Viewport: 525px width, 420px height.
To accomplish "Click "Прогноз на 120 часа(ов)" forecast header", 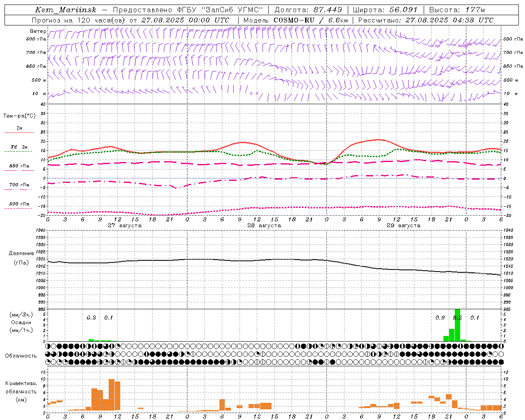I will pos(79,20).
